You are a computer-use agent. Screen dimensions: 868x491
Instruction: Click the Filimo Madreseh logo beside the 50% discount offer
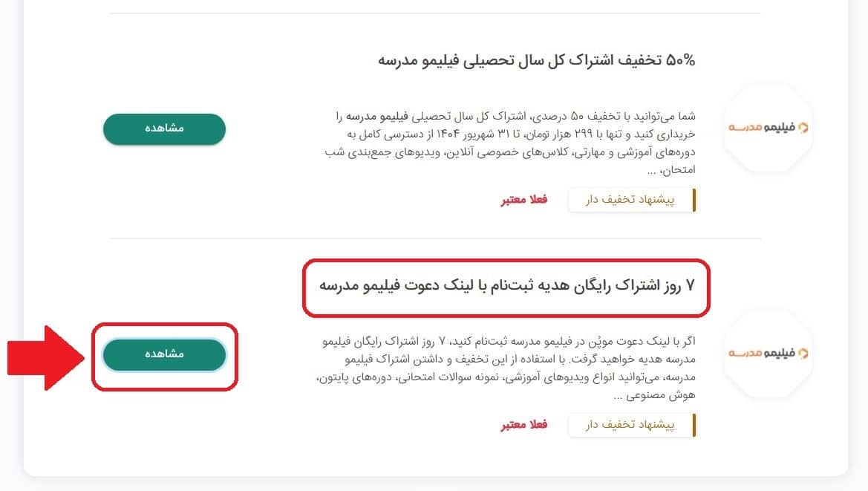coord(768,127)
